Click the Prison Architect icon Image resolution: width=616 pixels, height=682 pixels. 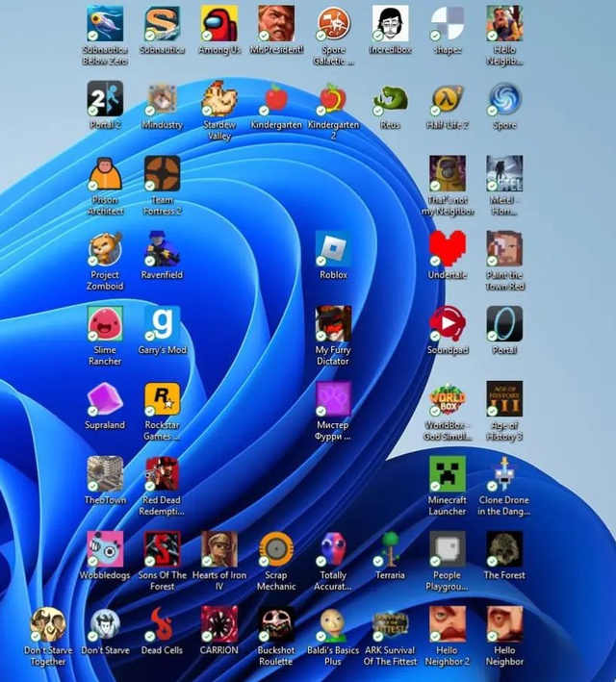coord(105,173)
